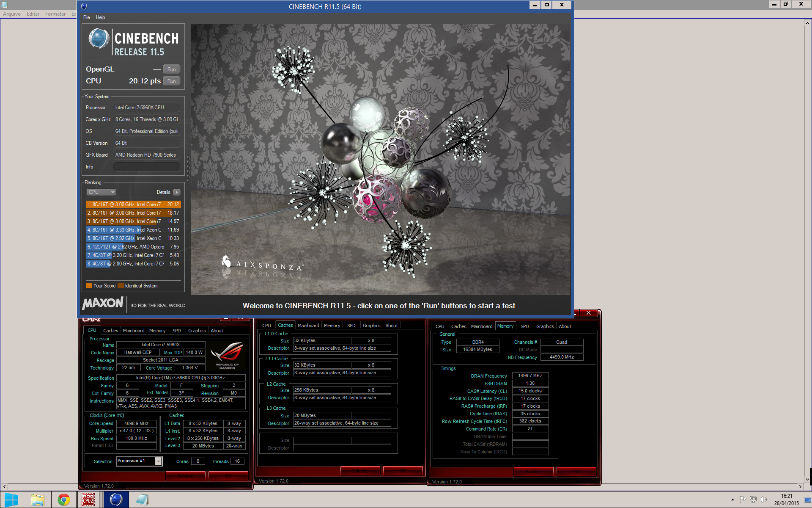812x508 pixels.
Task: Open Formatar menu in background window
Action: pos(55,14)
